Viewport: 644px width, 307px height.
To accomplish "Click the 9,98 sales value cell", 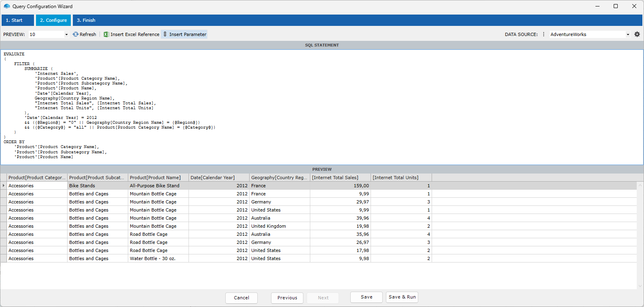I will 341,258.
